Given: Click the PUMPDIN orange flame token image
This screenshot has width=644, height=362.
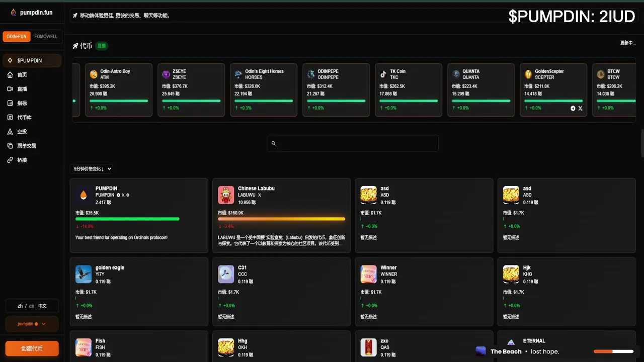Looking at the screenshot, I should [84, 195].
